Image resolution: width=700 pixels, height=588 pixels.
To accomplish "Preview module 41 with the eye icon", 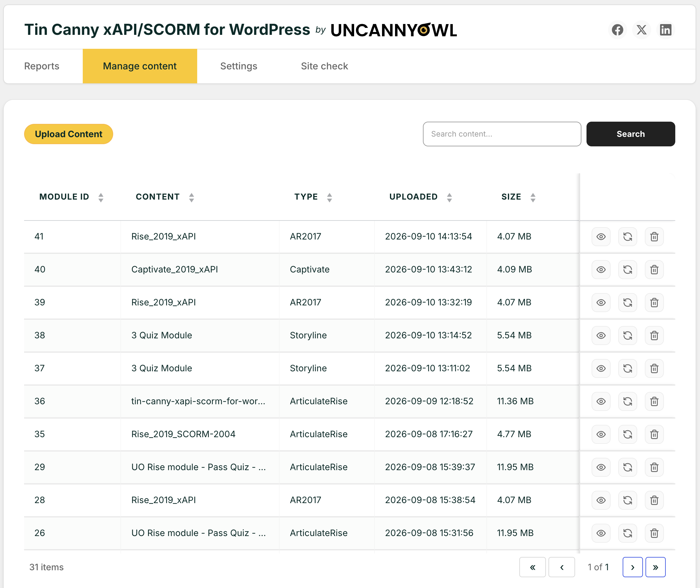I will coord(601,237).
